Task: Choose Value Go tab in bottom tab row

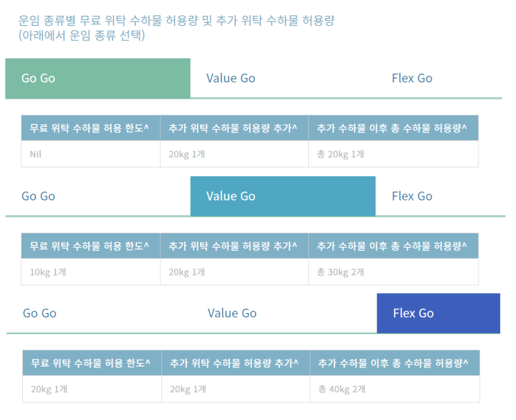Action: point(232,313)
